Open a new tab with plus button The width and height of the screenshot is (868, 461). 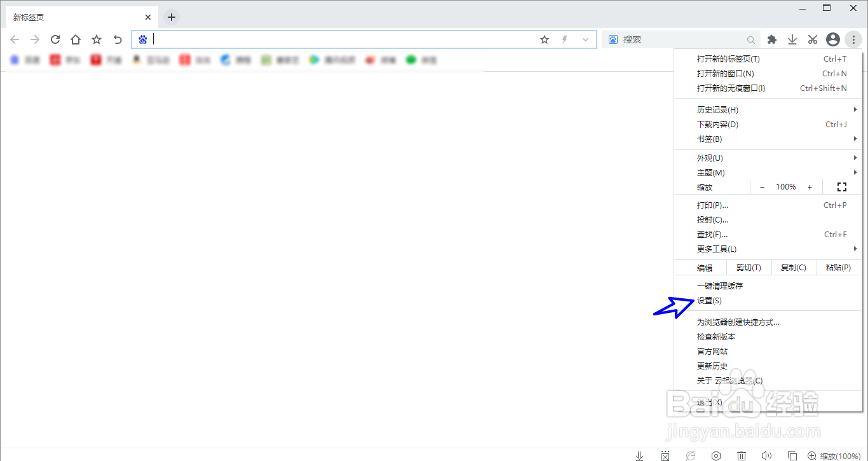click(x=172, y=17)
